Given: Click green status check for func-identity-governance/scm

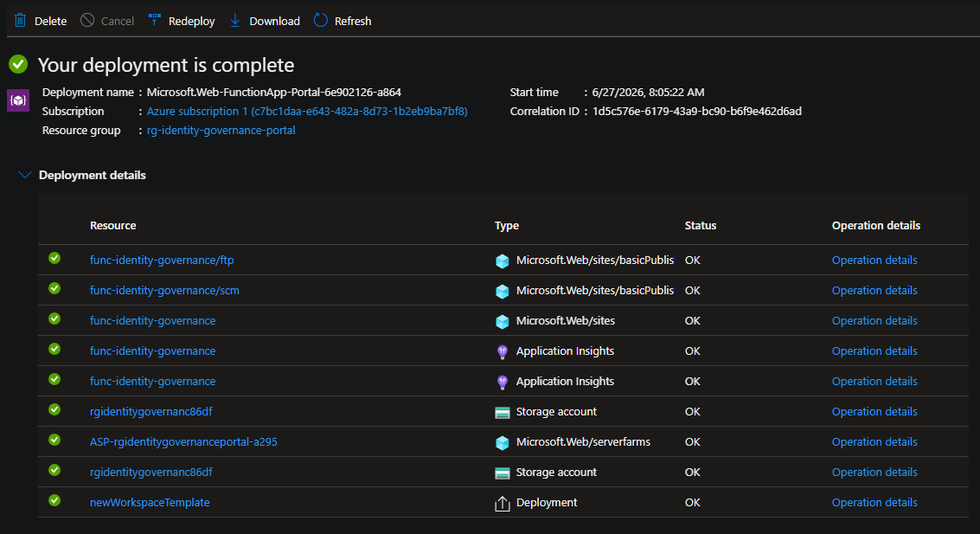Looking at the screenshot, I should point(55,288).
